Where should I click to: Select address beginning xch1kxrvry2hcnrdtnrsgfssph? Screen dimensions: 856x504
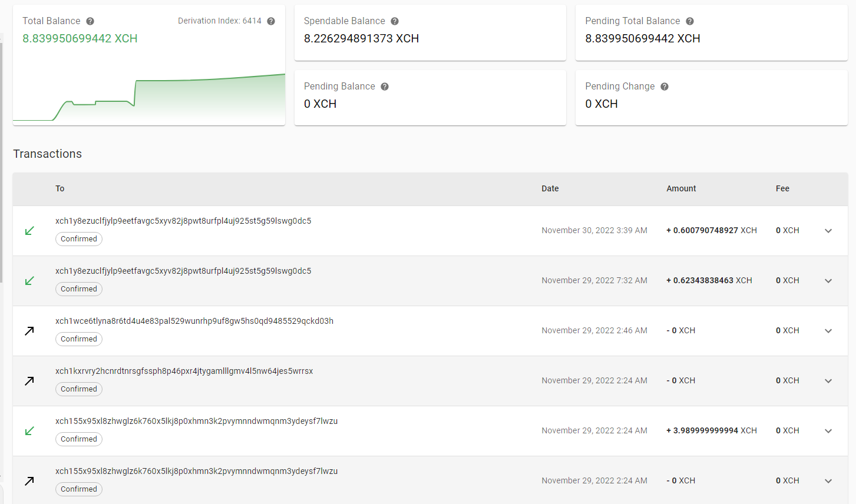coord(184,371)
